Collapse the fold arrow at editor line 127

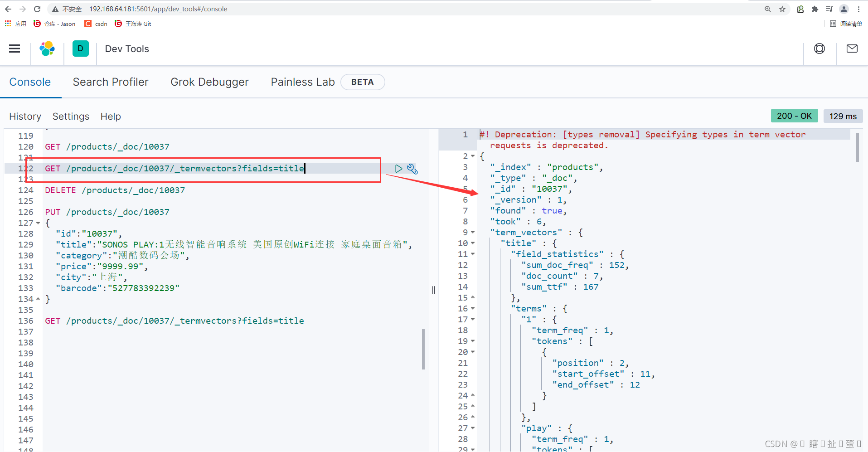pyautogui.click(x=38, y=223)
